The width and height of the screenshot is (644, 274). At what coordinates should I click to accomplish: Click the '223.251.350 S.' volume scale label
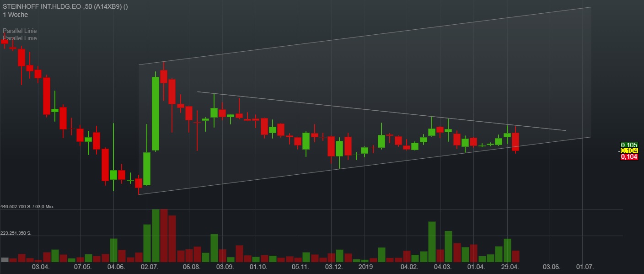(16, 233)
